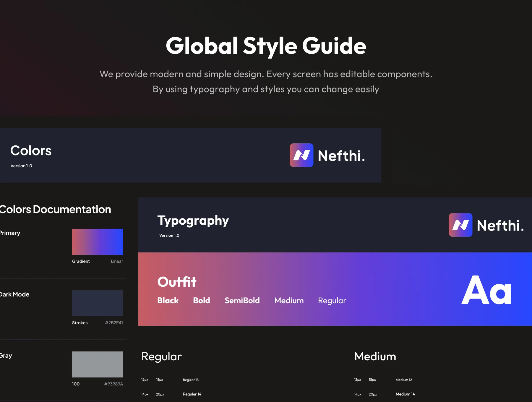Select the Dark Mode Strokes swatch
This screenshot has width=532, height=402.
click(x=98, y=303)
